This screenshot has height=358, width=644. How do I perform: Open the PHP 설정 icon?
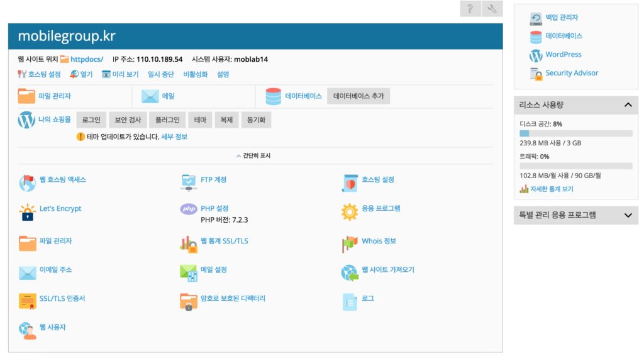click(x=189, y=209)
